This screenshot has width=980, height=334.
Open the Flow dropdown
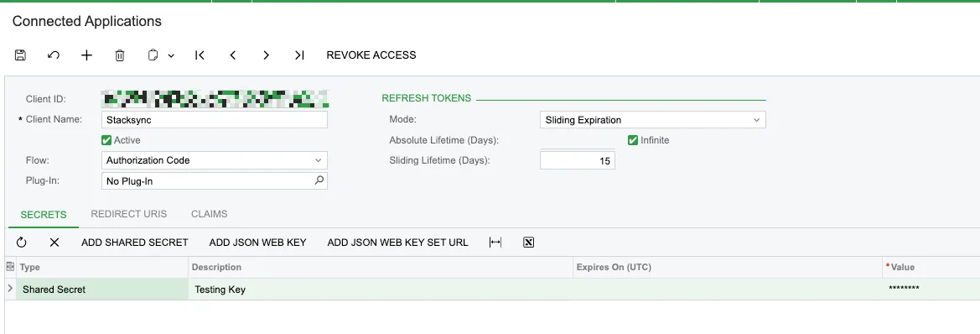click(215, 160)
